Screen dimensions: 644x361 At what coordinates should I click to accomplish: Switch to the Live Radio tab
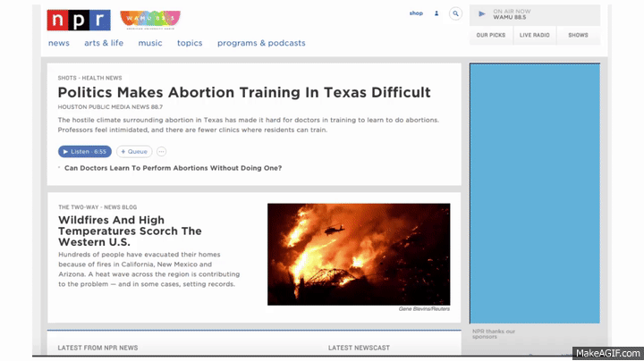(535, 35)
